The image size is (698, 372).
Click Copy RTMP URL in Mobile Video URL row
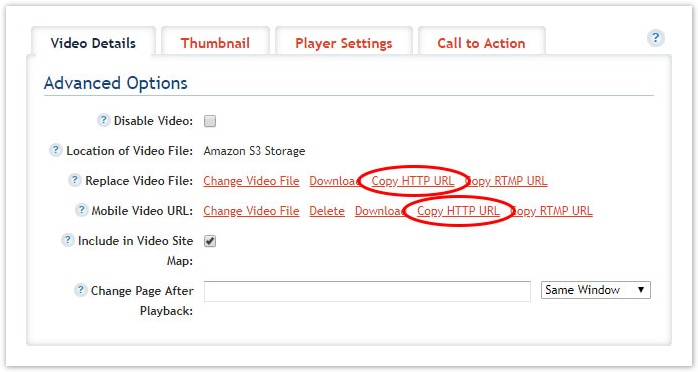(x=551, y=211)
